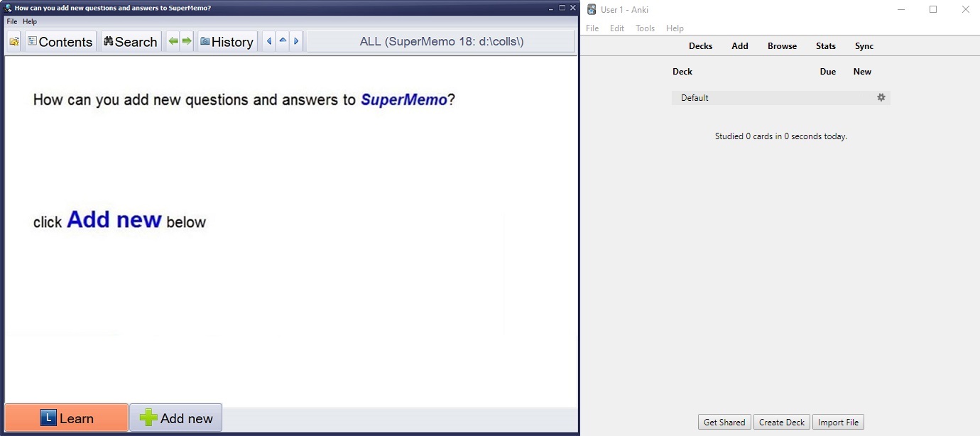Click the Anki title bar app icon
Viewport: 980px width, 436px height.
pos(591,9)
